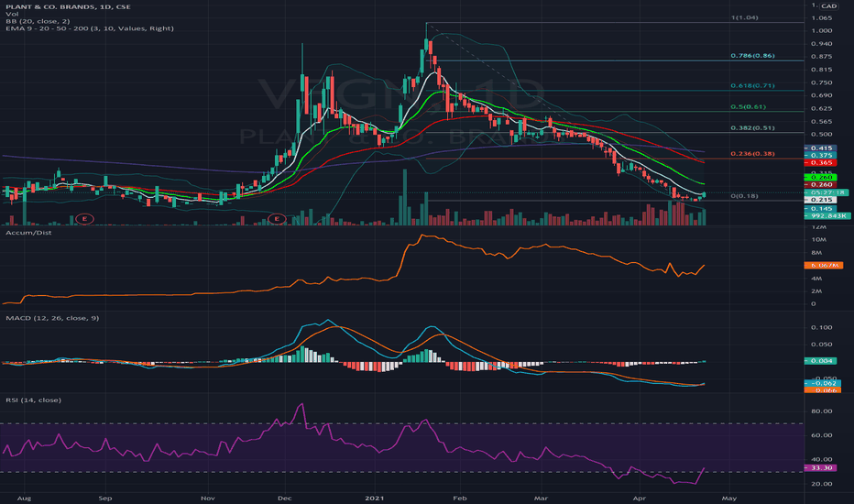Click the 0.145 lower band price tag
The image size is (854, 504).
(821, 209)
